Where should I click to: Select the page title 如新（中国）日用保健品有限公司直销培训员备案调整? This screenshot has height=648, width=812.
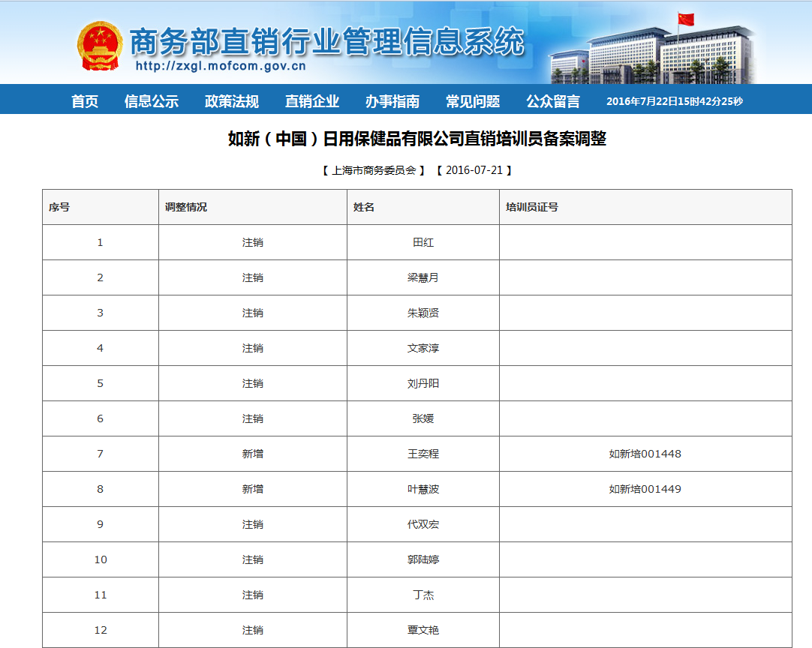click(x=417, y=139)
